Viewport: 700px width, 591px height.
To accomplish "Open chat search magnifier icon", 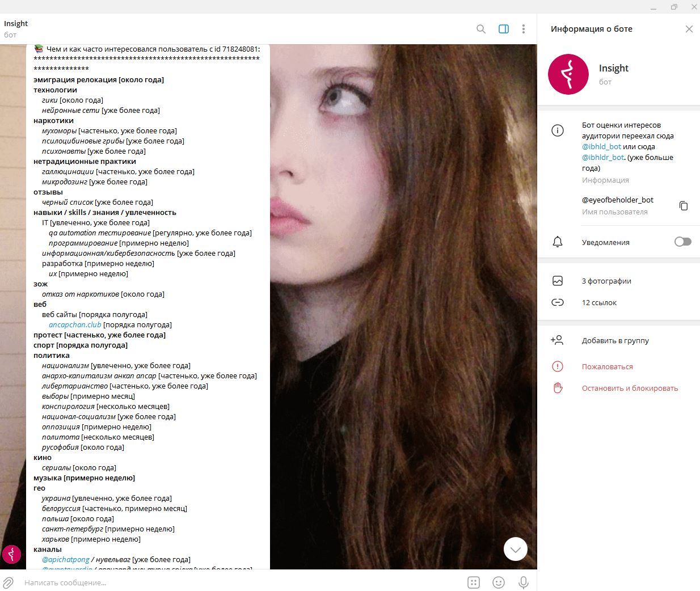I will pyautogui.click(x=481, y=29).
